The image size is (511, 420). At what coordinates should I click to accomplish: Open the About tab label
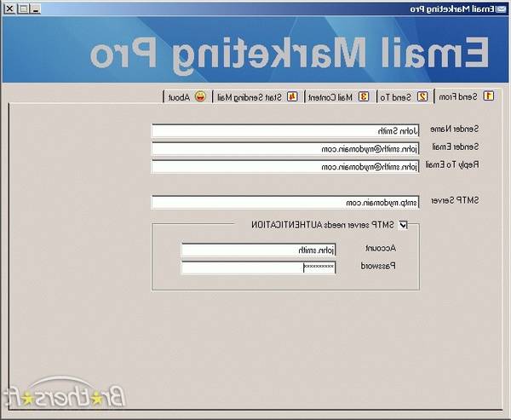tap(179, 97)
